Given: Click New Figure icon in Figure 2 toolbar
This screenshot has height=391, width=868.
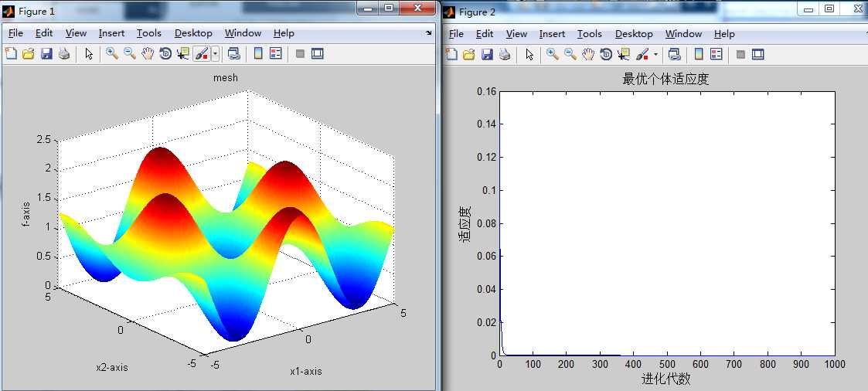Looking at the screenshot, I should (x=452, y=54).
